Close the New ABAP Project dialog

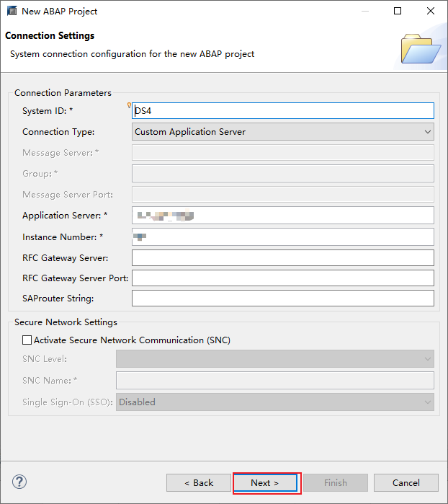[x=431, y=11]
